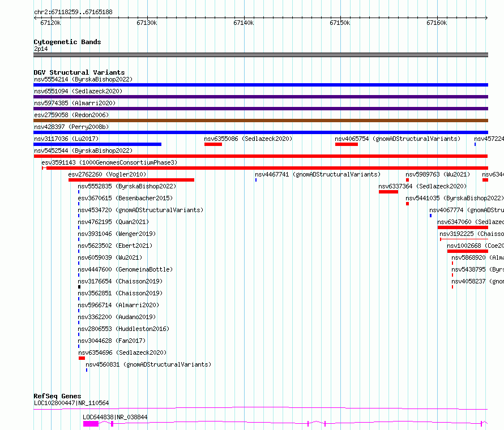Click the 67140k ruler position
504x430 pixels.
tap(244, 23)
